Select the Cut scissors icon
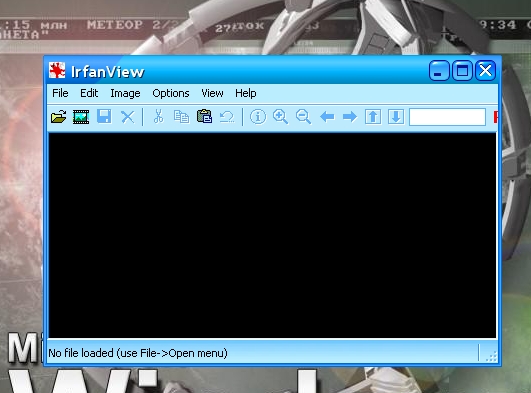This screenshot has height=393, width=531. tap(158, 117)
